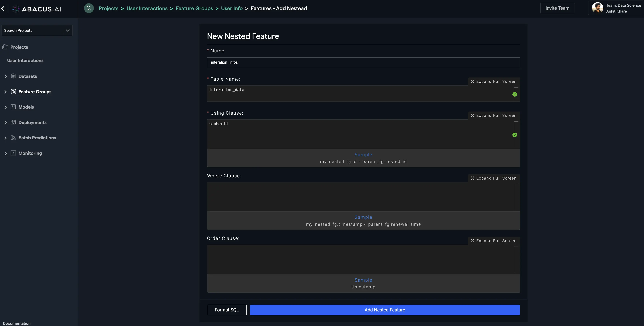Expand the Deployments section chevron
Image resolution: width=644 pixels, height=326 pixels.
pos(5,123)
